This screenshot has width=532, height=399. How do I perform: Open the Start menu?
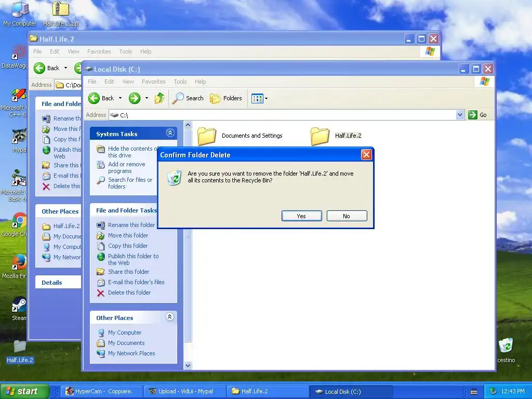[x=24, y=391]
